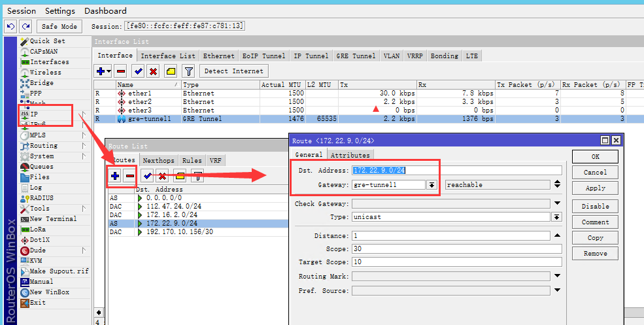Open MPLS in sidebar
The width and height of the screenshot is (644, 325).
tap(33, 135)
